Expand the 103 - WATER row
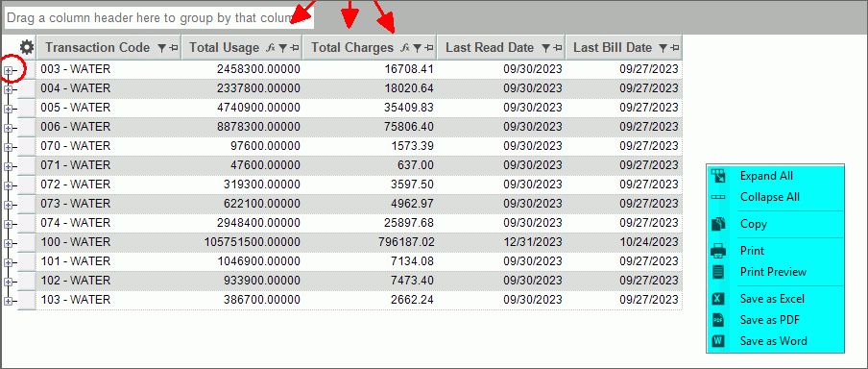This screenshot has width=868, height=369. pos(8,301)
